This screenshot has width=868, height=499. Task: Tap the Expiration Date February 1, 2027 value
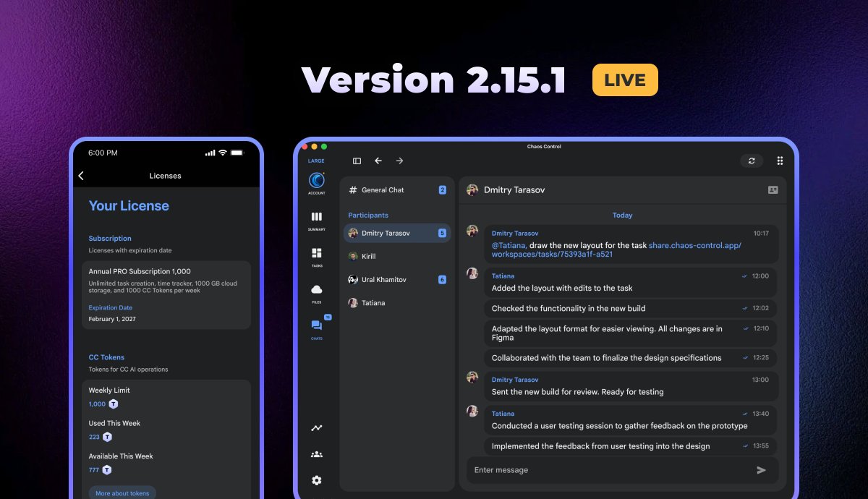pyautogui.click(x=112, y=319)
